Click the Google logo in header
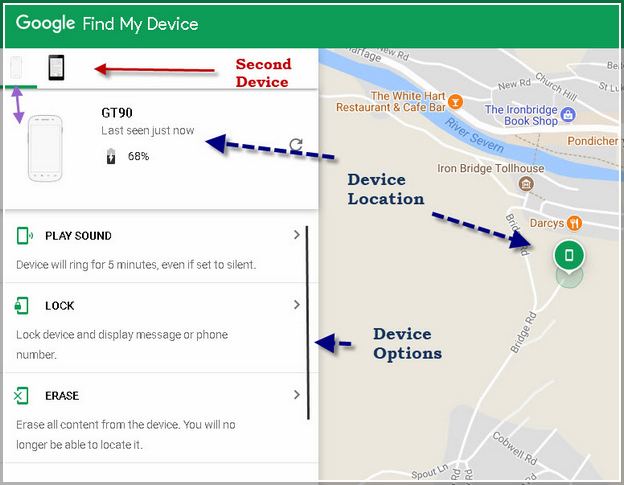The width and height of the screenshot is (624, 485). pos(45,23)
